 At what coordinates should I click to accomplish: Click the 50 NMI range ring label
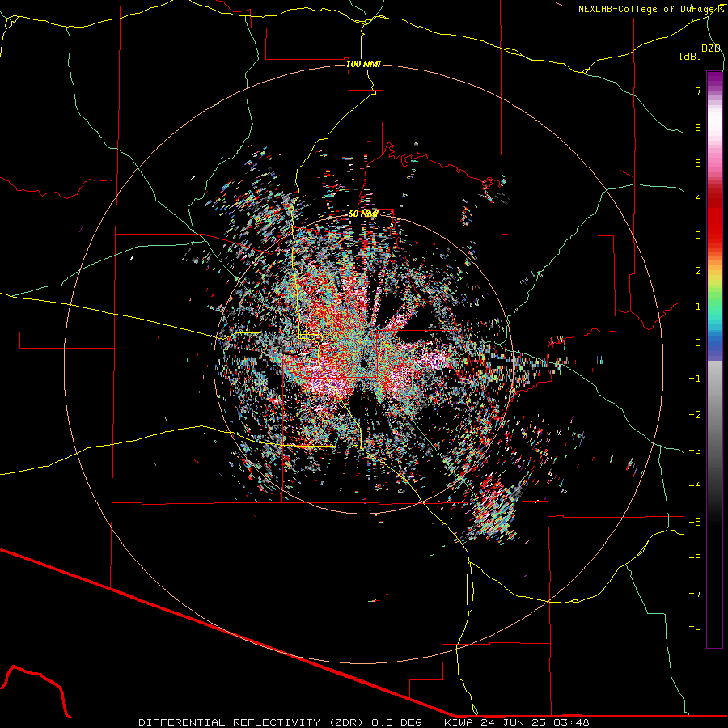(x=363, y=214)
